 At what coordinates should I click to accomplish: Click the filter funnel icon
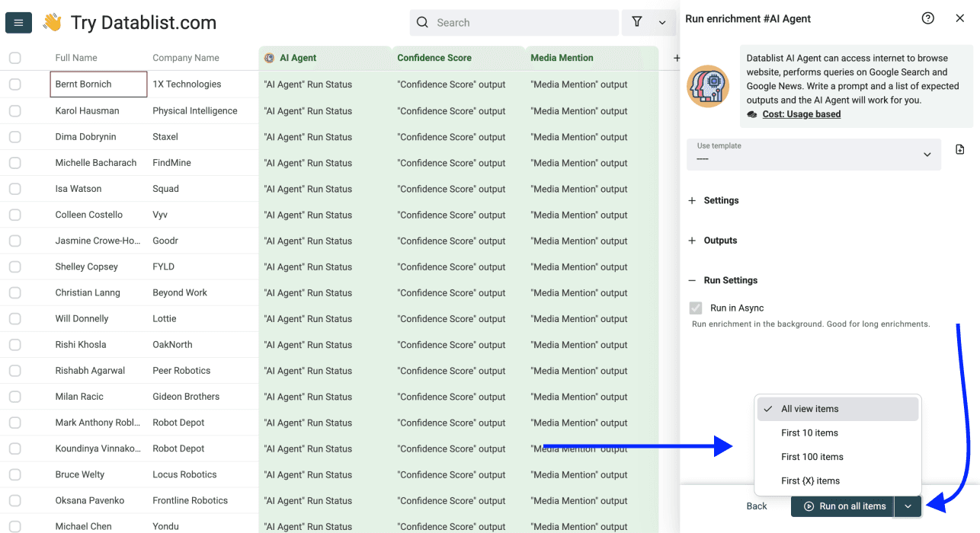(637, 22)
